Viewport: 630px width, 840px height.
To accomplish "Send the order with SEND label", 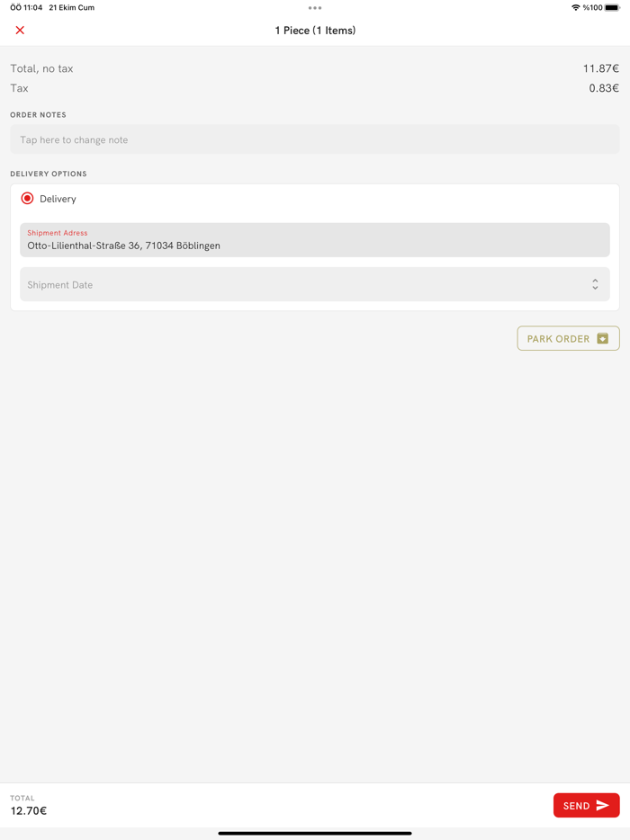I will coord(576,806).
